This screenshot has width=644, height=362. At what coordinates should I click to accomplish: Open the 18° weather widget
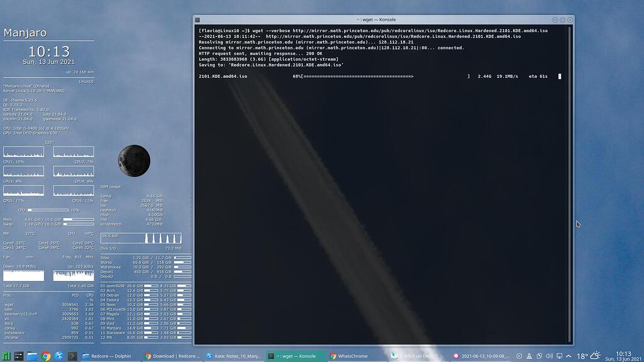click(589, 356)
